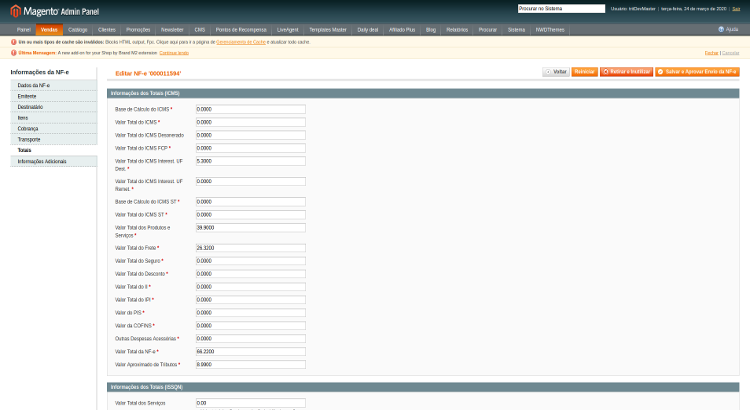The width and height of the screenshot is (750, 410).
Task: Open the Gerenciamento de Cache link
Action: tap(241, 42)
